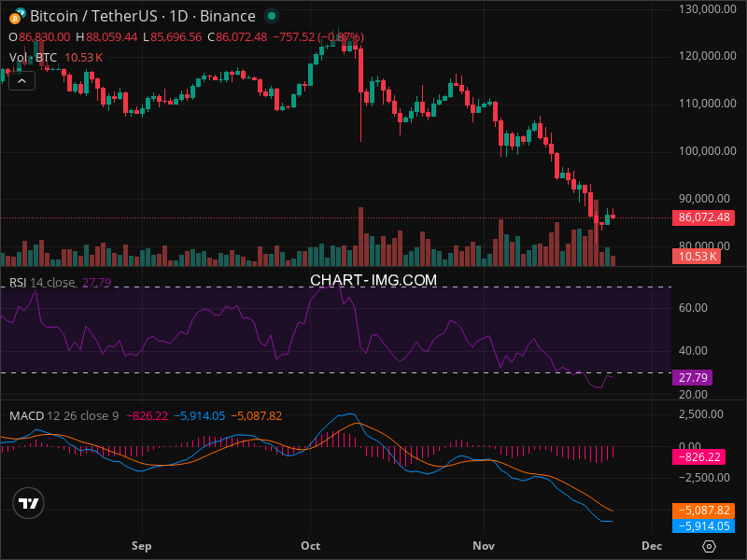Select the RSI 14 close indicator legend
The height and width of the screenshot is (560, 747).
(x=42, y=283)
